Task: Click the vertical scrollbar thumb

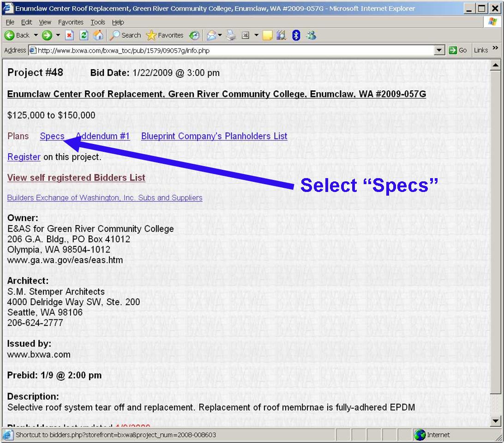Action: [495, 232]
